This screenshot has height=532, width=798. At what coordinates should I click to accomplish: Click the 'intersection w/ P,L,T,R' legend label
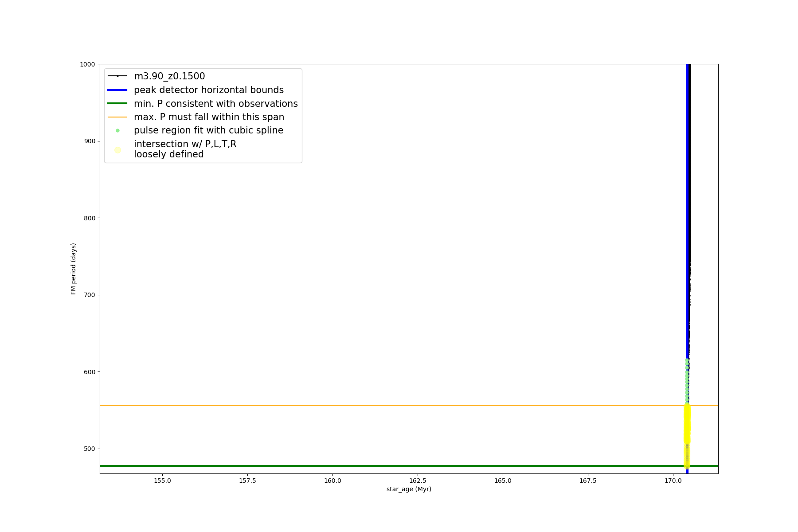185,144
